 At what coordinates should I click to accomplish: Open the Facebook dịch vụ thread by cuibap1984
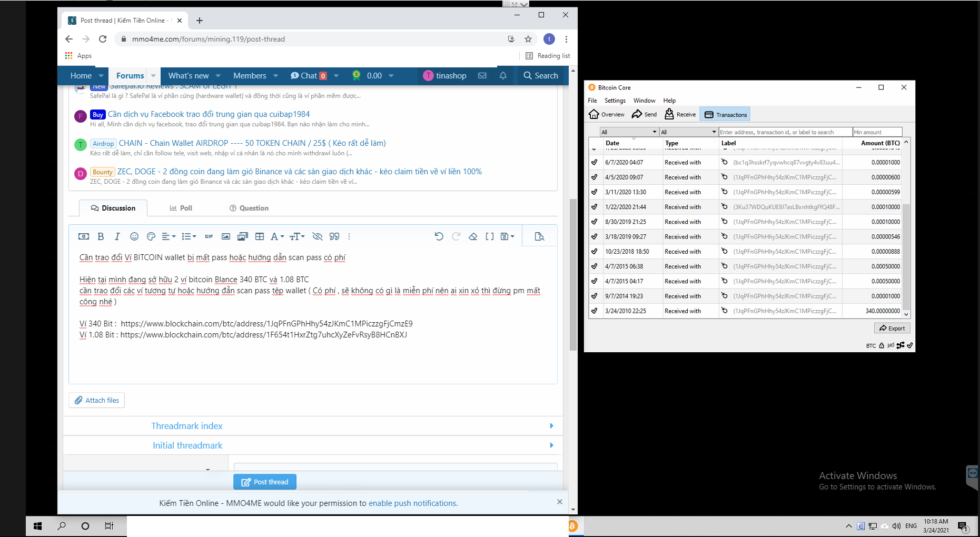point(209,114)
